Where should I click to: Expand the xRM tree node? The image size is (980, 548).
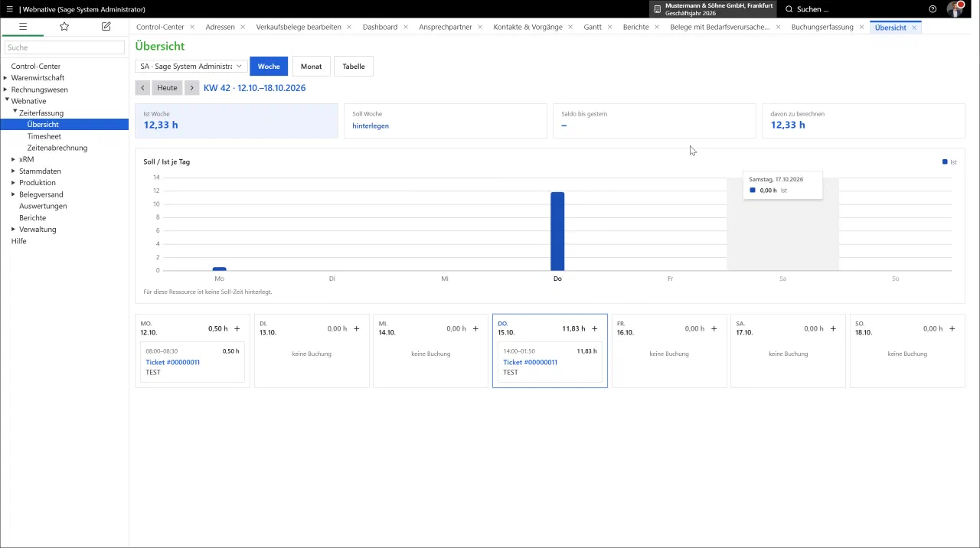(13, 159)
